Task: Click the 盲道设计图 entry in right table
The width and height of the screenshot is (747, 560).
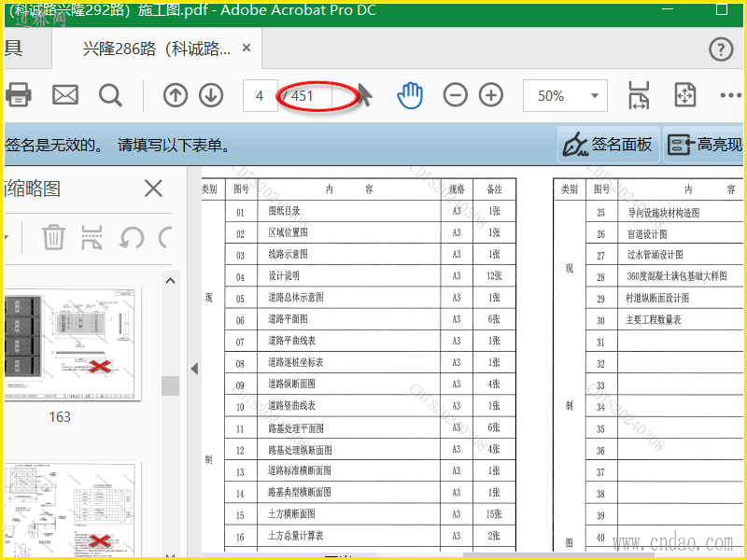Action: pos(647,234)
